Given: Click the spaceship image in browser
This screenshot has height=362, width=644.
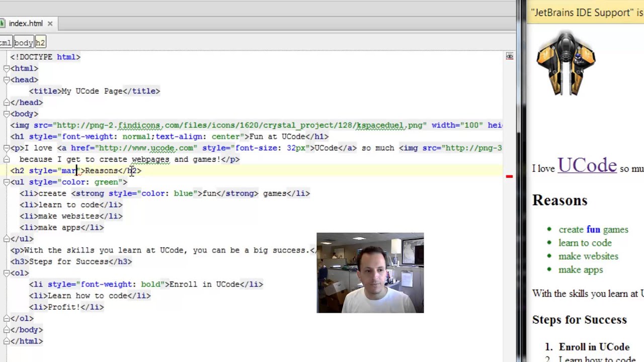Looking at the screenshot, I should (x=566, y=64).
